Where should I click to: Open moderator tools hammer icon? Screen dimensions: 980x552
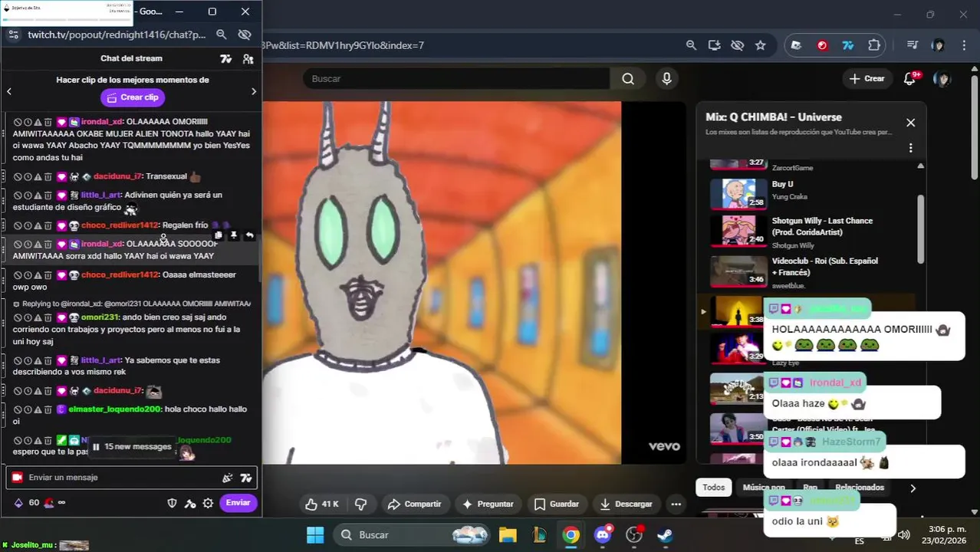pos(190,503)
